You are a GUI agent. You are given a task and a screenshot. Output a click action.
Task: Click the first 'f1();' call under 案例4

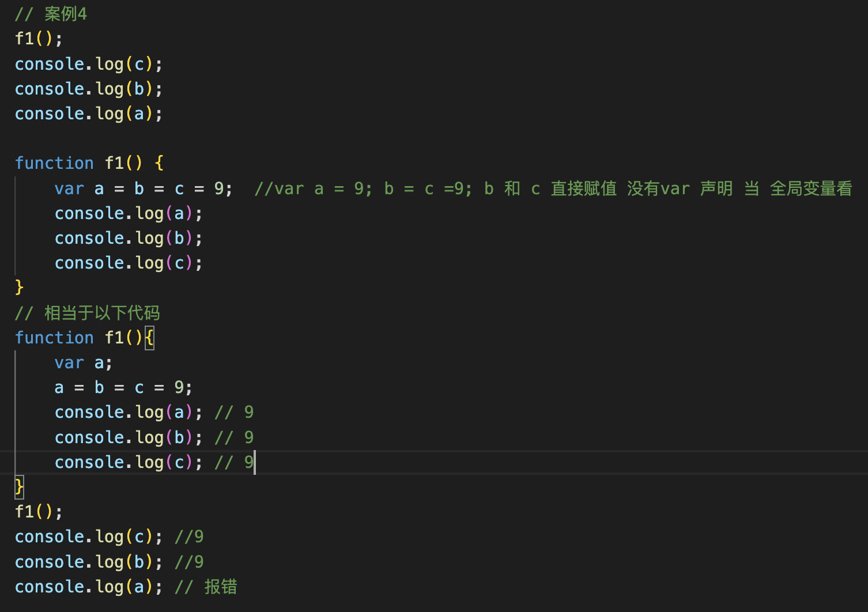[x=39, y=39]
